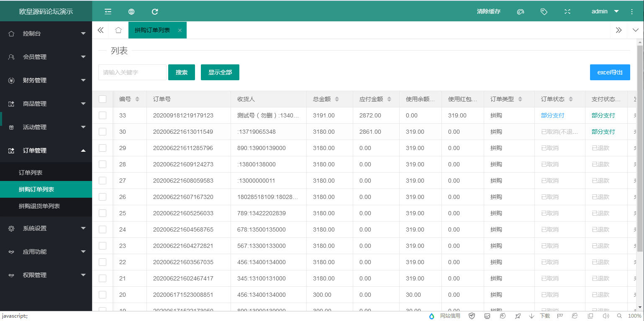Click the refresh page icon

[x=155, y=12]
